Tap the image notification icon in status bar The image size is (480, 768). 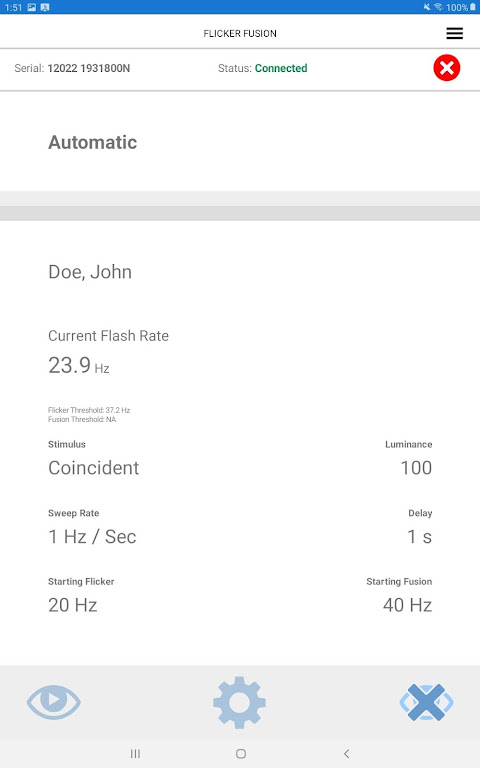(32, 7)
